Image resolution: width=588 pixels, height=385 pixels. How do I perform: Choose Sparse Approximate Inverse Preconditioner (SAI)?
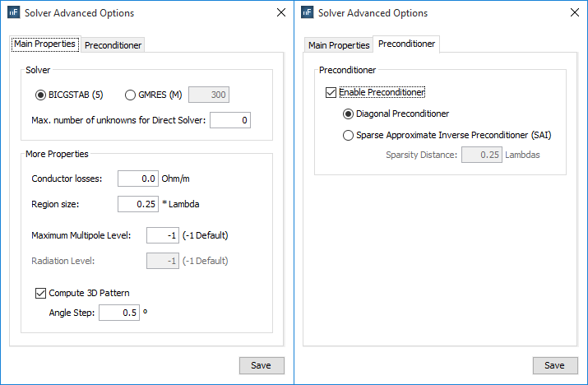(349, 135)
